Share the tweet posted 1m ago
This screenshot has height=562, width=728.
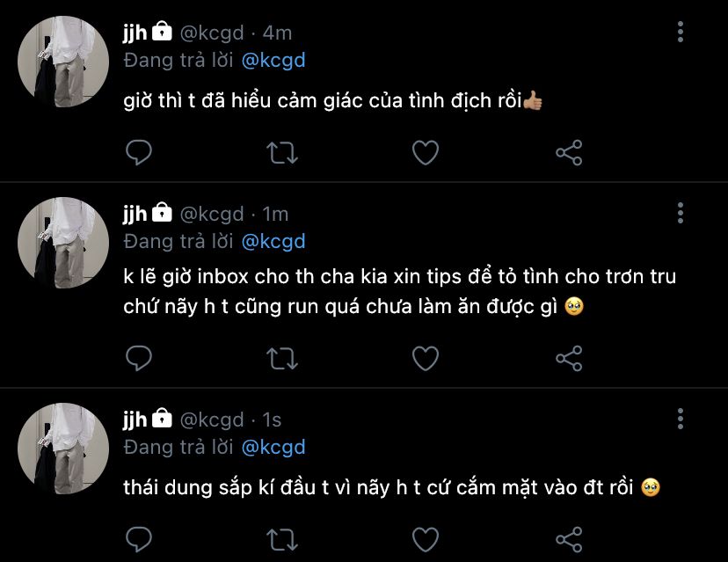pyautogui.click(x=569, y=358)
